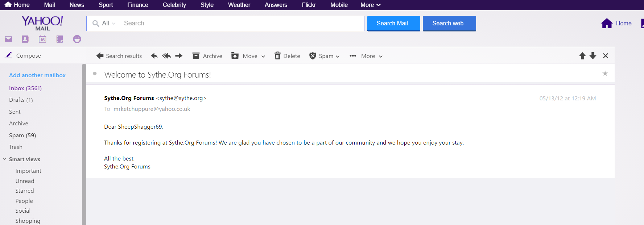Open the Mail inbox icon under logo
Screen dimensions: 644x225
8,39
